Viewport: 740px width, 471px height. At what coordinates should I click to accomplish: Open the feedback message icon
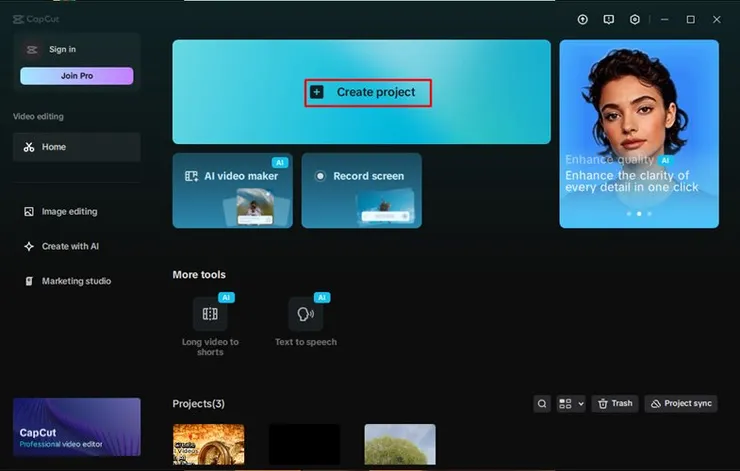608,19
